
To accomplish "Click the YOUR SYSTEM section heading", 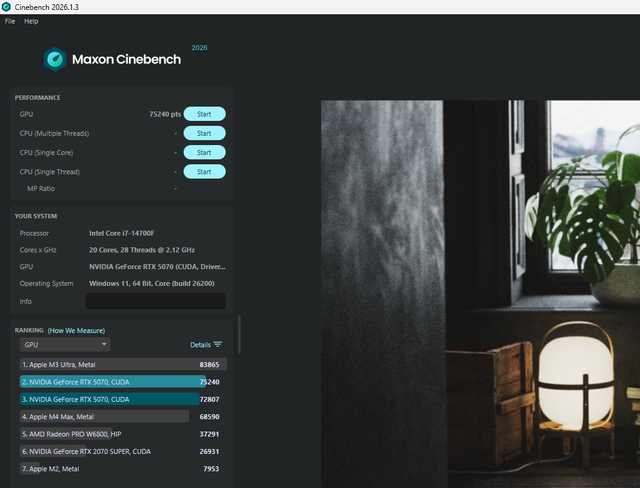I will [36, 216].
